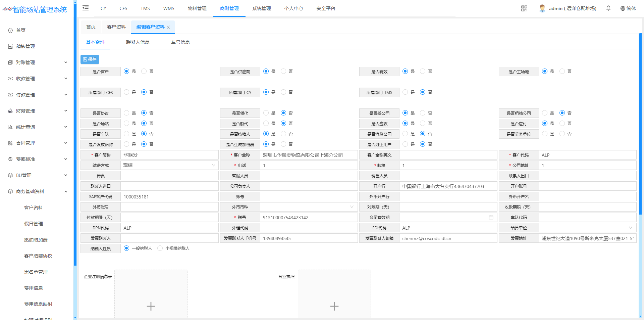Select 否 for 是否客户
The image size is (644, 320).
pyautogui.click(x=144, y=71)
